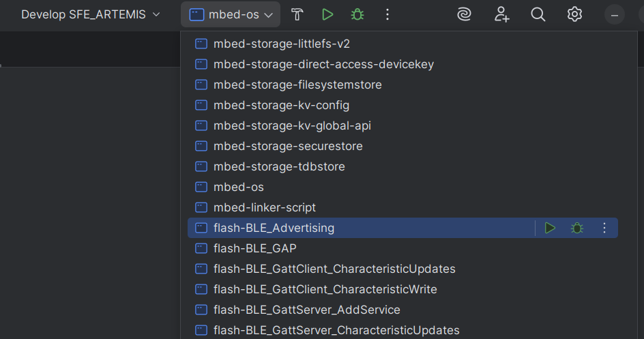The image size is (644, 339).
Task: Choose flash-BLE_GattServer_AddService configuration
Action: (x=402, y=310)
